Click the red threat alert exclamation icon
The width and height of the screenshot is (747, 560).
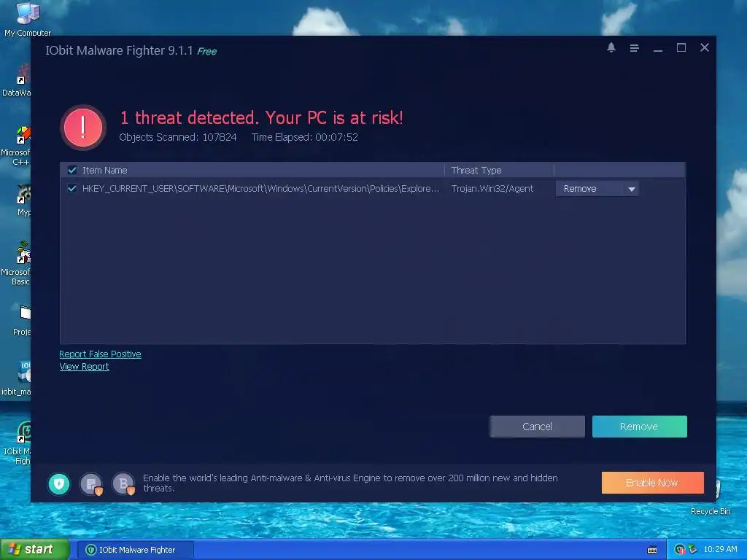point(83,128)
